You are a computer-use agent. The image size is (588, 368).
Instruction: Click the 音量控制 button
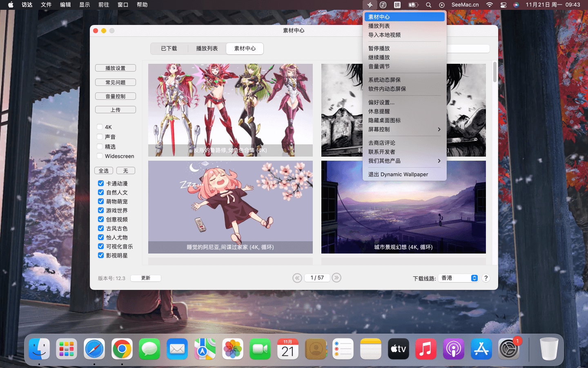116,96
